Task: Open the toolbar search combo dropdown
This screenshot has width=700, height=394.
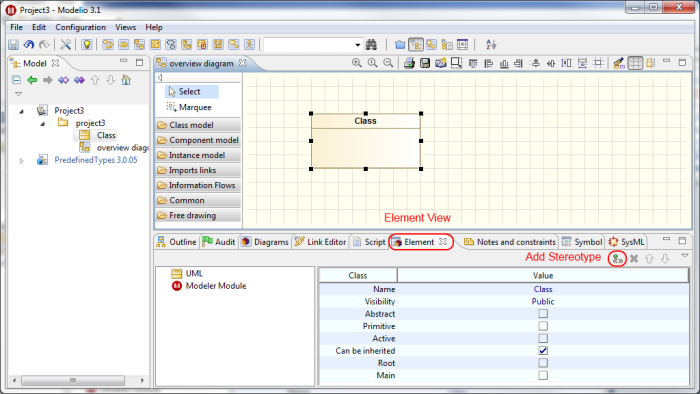Action: tap(358, 45)
